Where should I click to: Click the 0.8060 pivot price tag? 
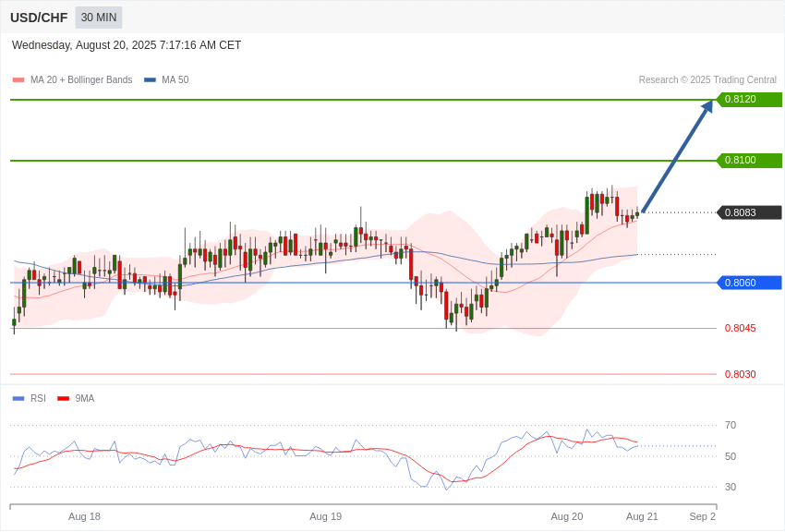749,283
